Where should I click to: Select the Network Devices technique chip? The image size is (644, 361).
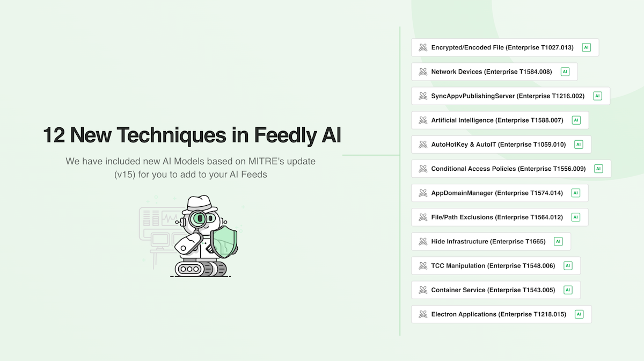coord(494,71)
